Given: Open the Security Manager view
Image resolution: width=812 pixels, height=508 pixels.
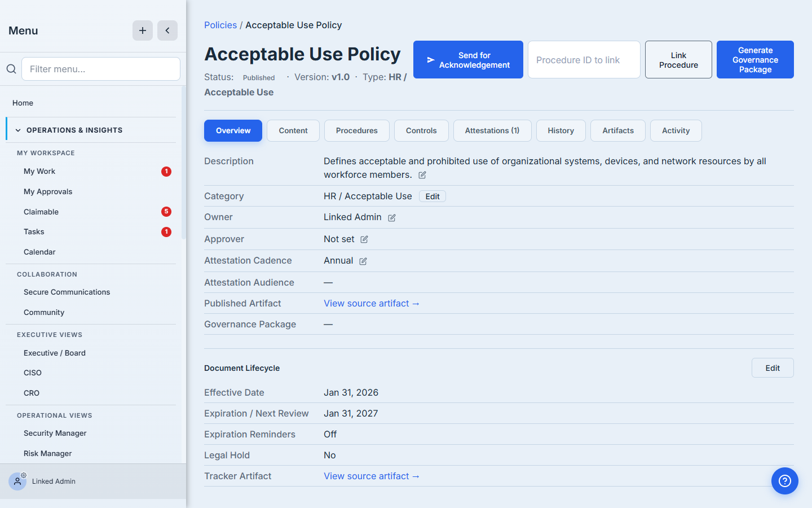Looking at the screenshot, I should pos(55,433).
